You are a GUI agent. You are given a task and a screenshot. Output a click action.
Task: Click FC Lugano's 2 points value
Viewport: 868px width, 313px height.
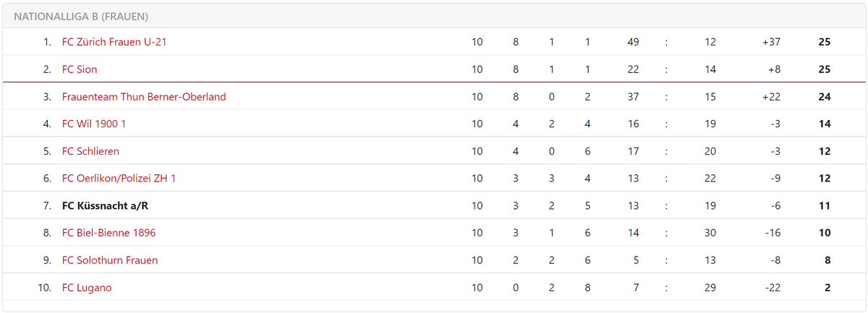[827, 288]
